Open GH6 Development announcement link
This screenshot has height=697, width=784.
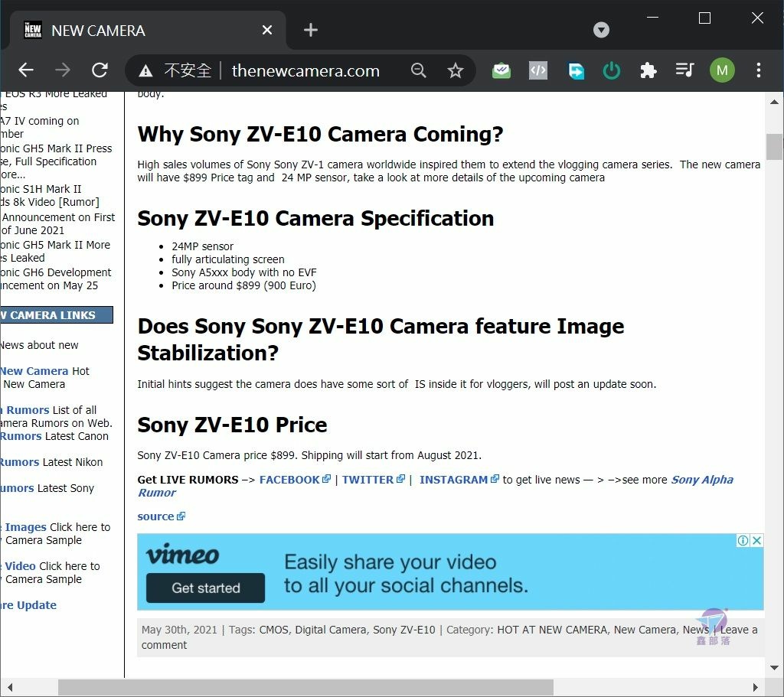click(x=55, y=278)
